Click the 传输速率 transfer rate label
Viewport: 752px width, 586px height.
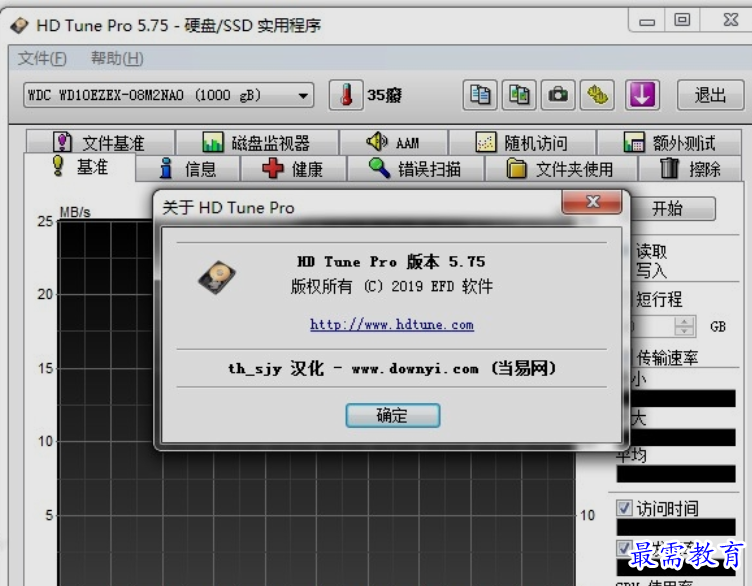(x=667, y=358)
